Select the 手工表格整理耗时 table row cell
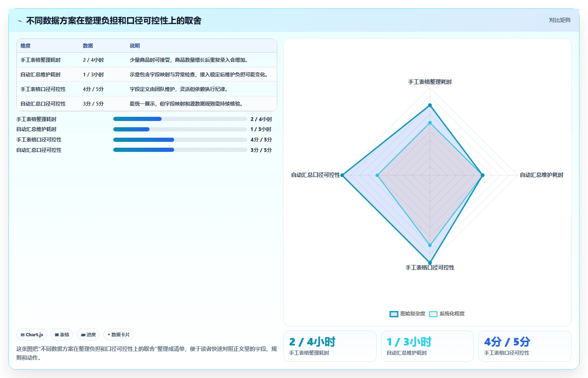This screenshot has height=378, width=588. [x=41, y=60]
